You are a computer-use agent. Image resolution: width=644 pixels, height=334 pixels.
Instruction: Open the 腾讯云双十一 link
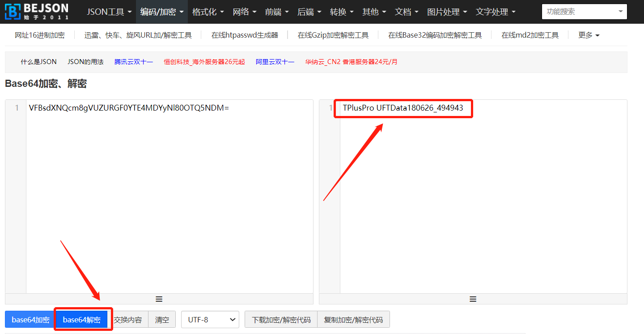(x=134, y=62)
